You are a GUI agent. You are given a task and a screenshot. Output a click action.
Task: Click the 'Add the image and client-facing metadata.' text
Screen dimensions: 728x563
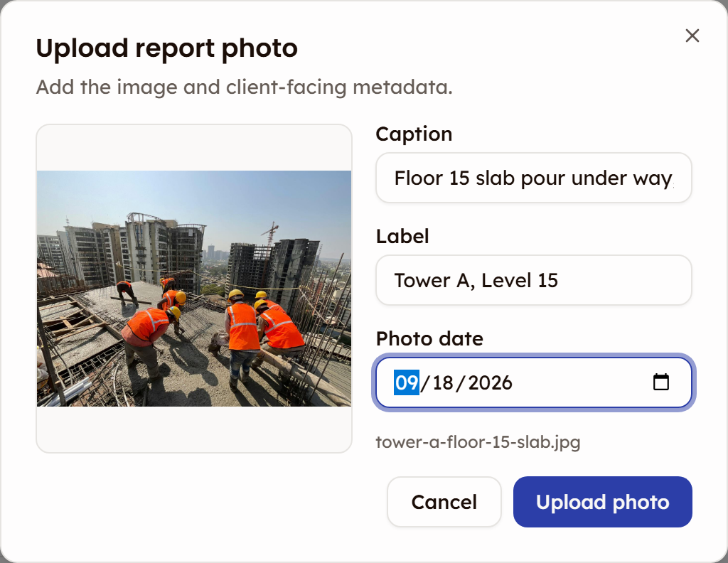point(245,87)
